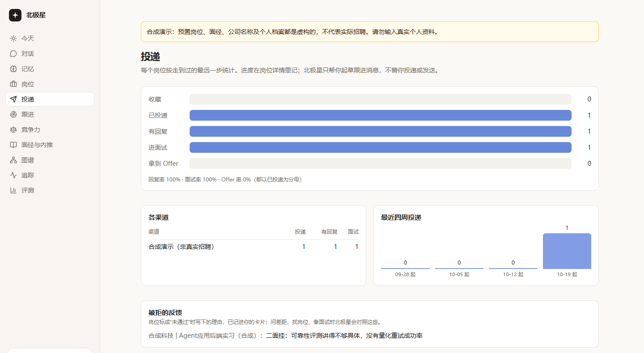The width and height of the screenshot is (644, 353).
Task: Click the 最近四周投递 chart heading
Action: pos(401,218)
